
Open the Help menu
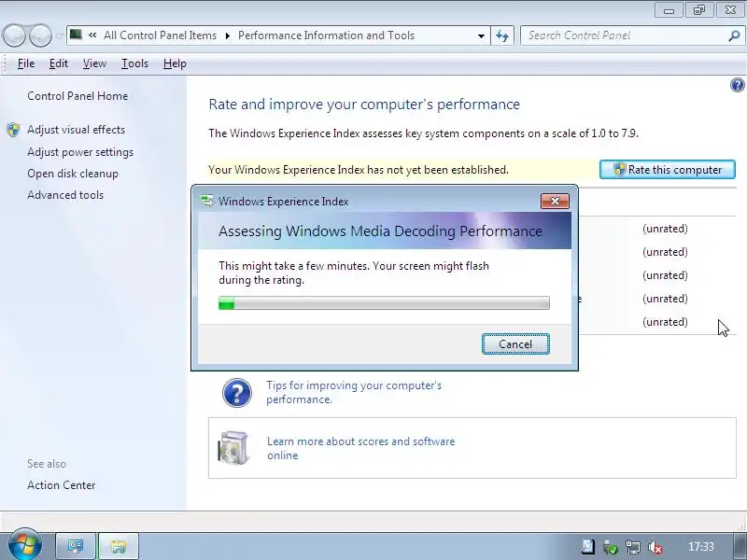coord(175,63)
